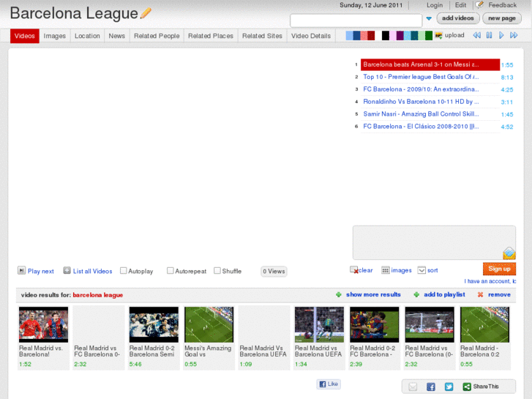Screen dimensions: 532x399
Task: Share via the email envelope icon
Action: click(413, 387)
